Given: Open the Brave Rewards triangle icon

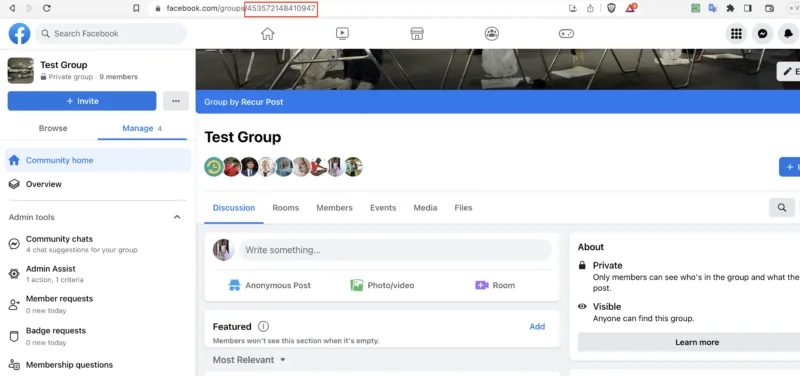Looking at the screenshot, I should [x=631, y=8].
